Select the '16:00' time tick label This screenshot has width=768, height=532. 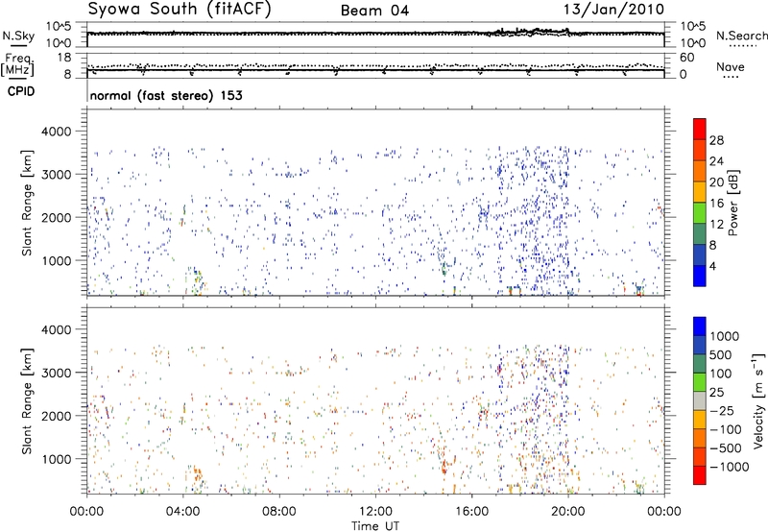tap(471, 512)
